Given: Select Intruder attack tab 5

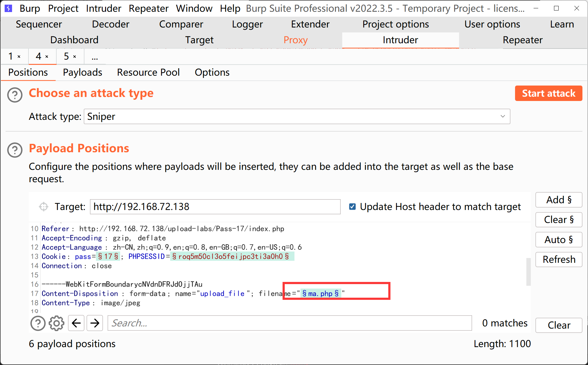Looking at the screenshot, I should coord(66,57).
